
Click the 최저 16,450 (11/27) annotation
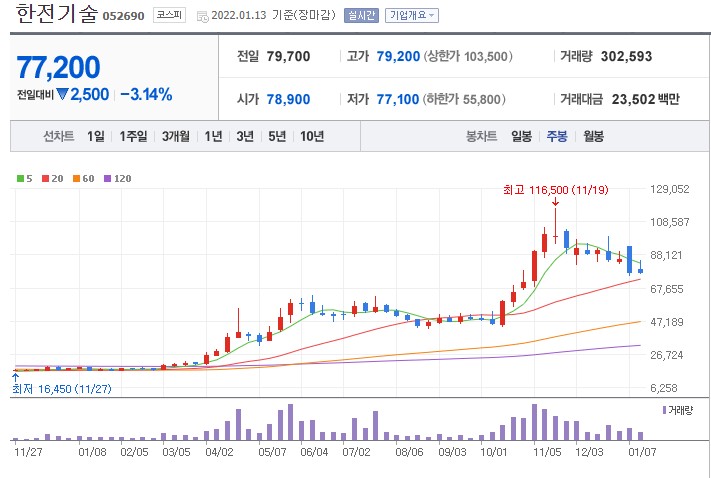click(62, 389)
